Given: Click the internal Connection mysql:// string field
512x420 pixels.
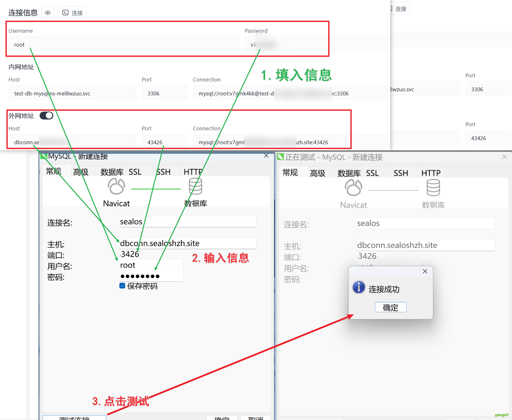Looking at the screenshot, I should (291, 93).
